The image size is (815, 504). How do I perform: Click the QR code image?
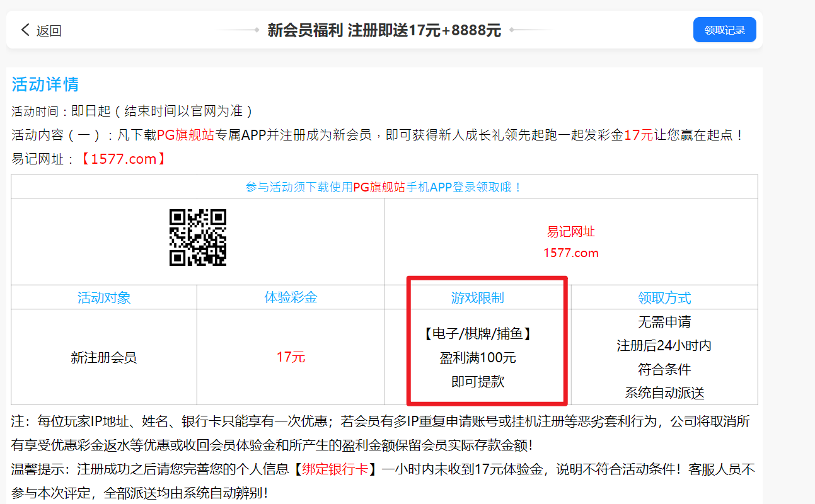click(x=197, y=238)
